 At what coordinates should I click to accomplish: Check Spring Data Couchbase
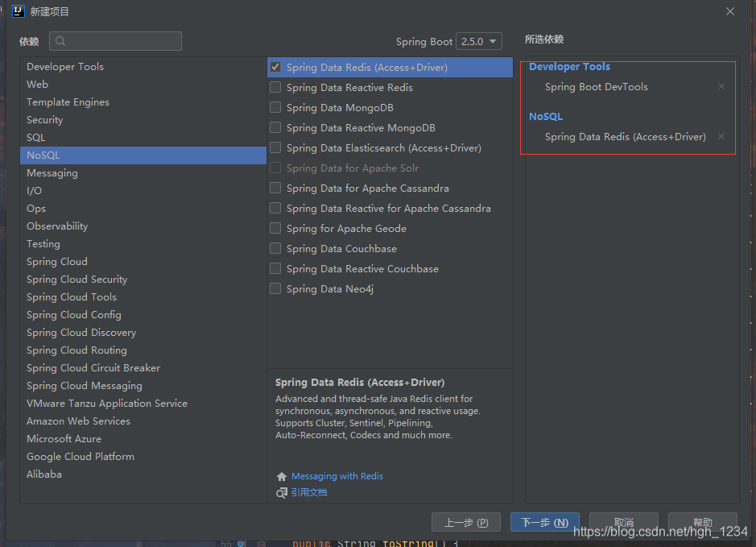point(275,248)
